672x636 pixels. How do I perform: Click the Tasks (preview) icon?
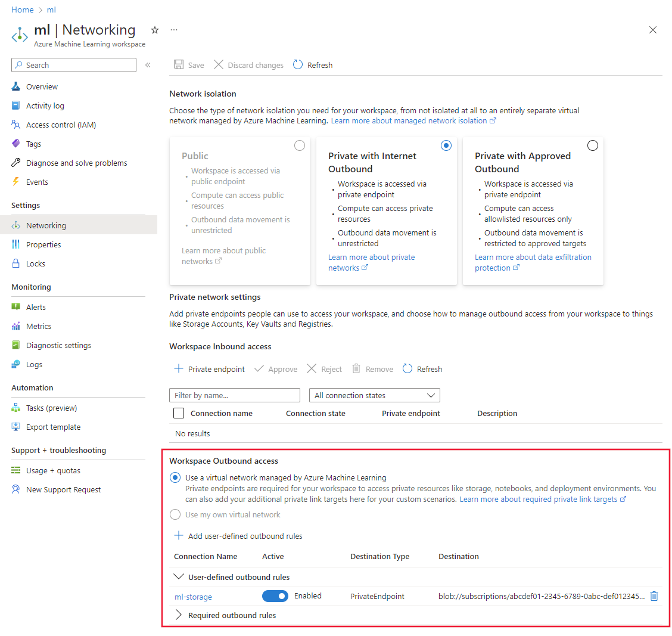point(16,408)
